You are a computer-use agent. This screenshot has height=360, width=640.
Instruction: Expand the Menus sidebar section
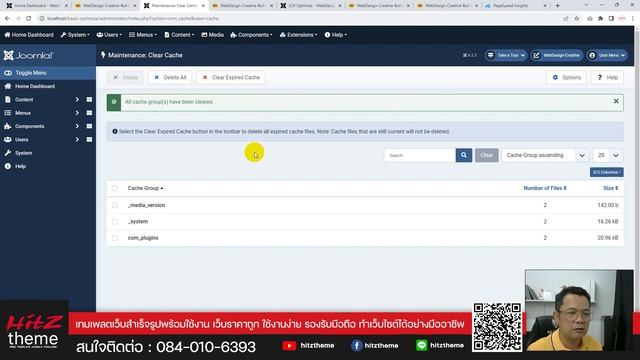click(77, 113)
